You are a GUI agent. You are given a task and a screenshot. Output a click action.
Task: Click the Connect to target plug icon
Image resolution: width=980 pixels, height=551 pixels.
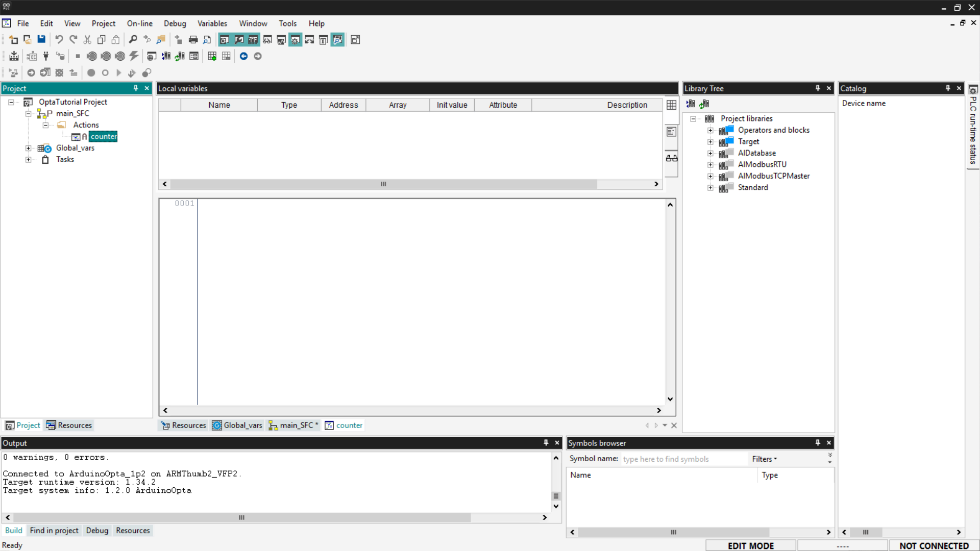(46, 56)
